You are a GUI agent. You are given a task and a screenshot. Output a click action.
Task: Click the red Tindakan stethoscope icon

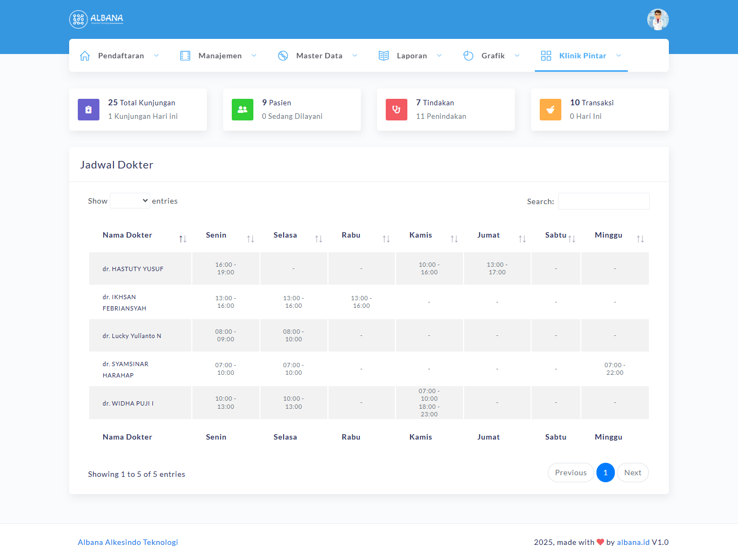397,110
